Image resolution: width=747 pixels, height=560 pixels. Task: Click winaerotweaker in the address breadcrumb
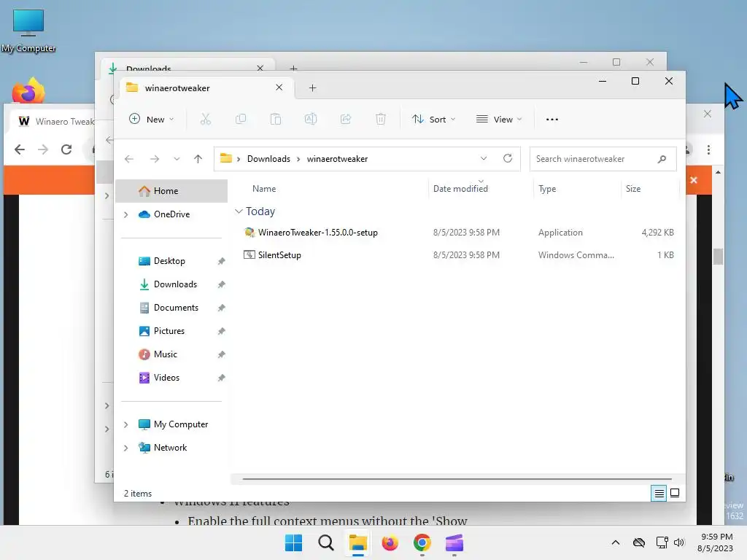337,158
